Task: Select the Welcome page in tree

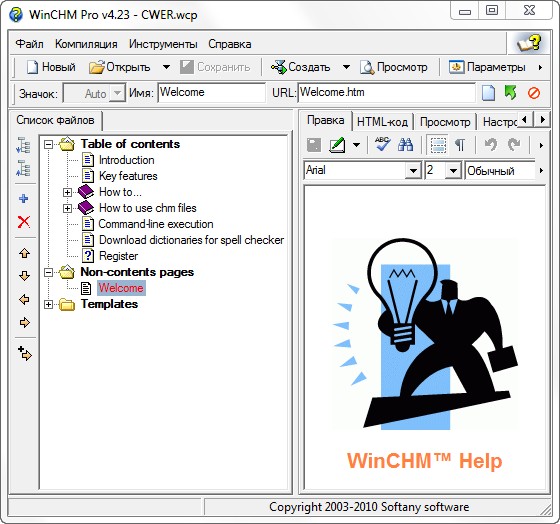Action: 121,288
